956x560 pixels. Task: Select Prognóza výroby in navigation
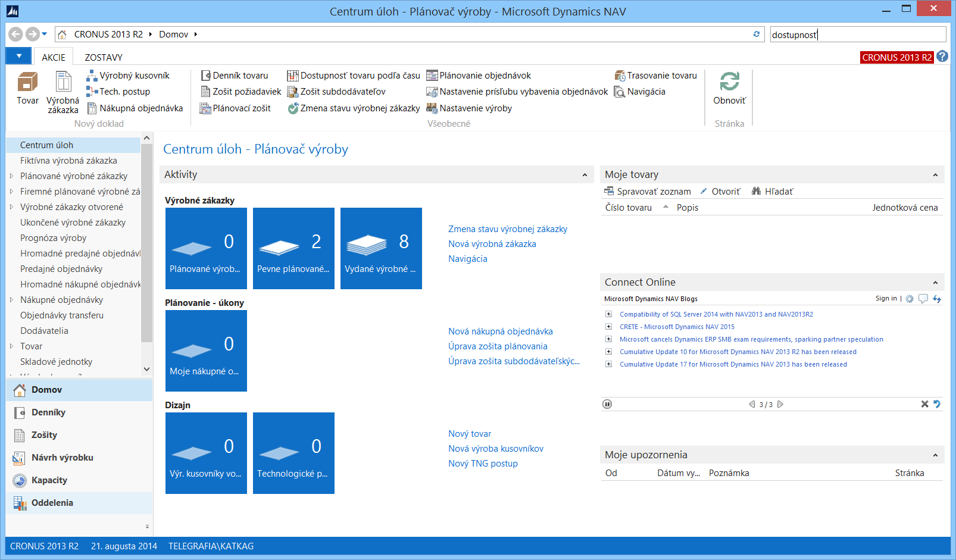[x=53, y=238]
